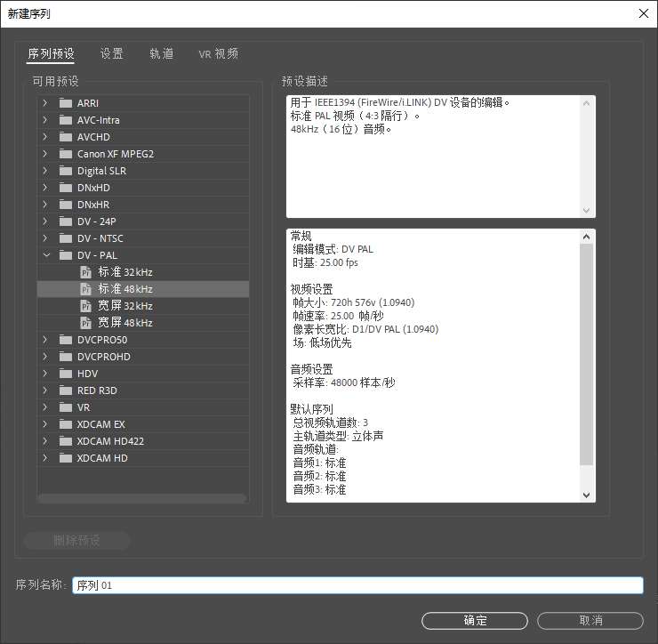Click the settings summary vertical scrollbar thumb
This screenshot has width=658, height=644.
(587, 355)
